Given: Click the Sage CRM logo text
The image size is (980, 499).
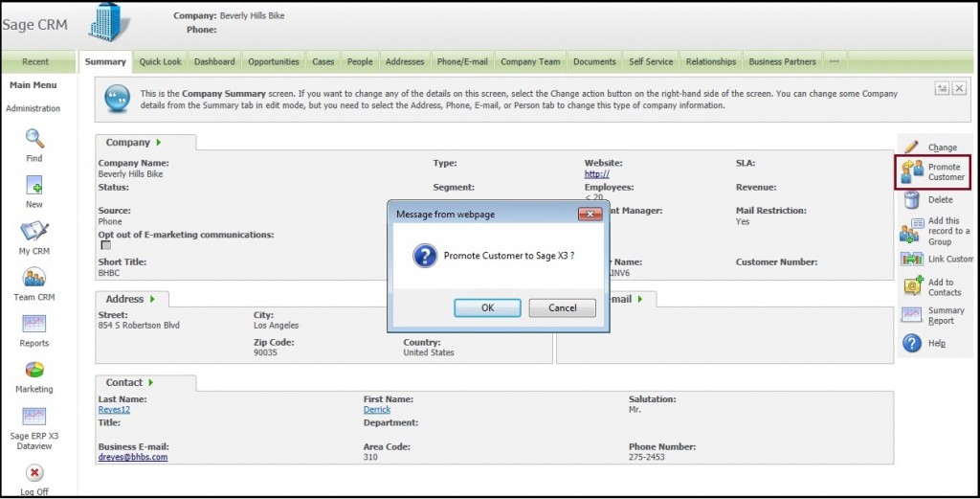Looking at the screenshot, I should coord(35,24).
